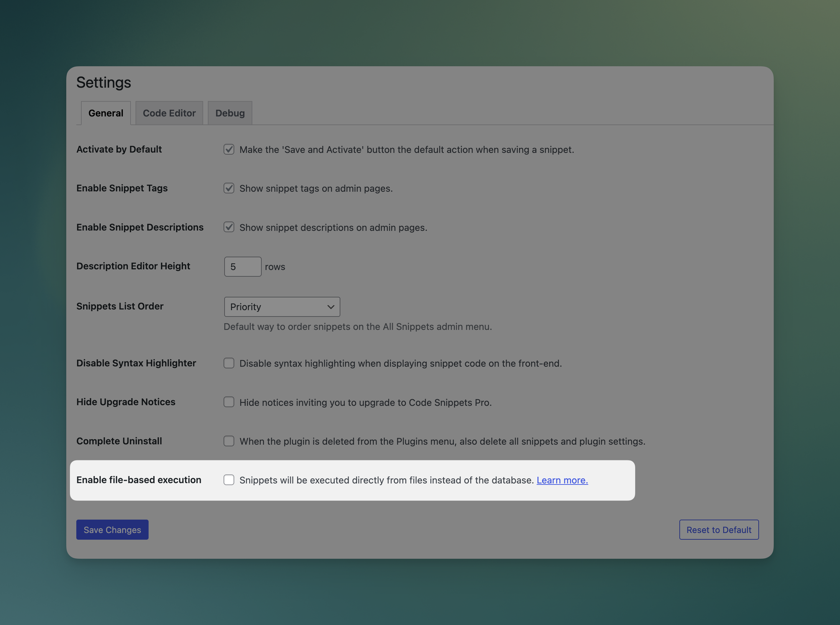Check the Hide Upgrade Notices checkbox
This screenshot has width=840, height=625.
tap(229, 402)
